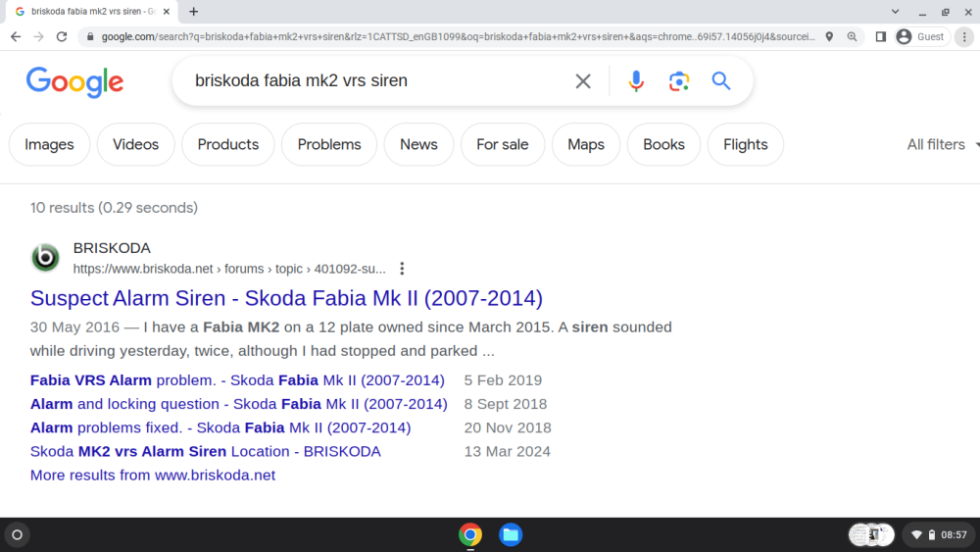The image size is (980, 552).
Task: Filter results by Videos
Action: click(135, 144)
